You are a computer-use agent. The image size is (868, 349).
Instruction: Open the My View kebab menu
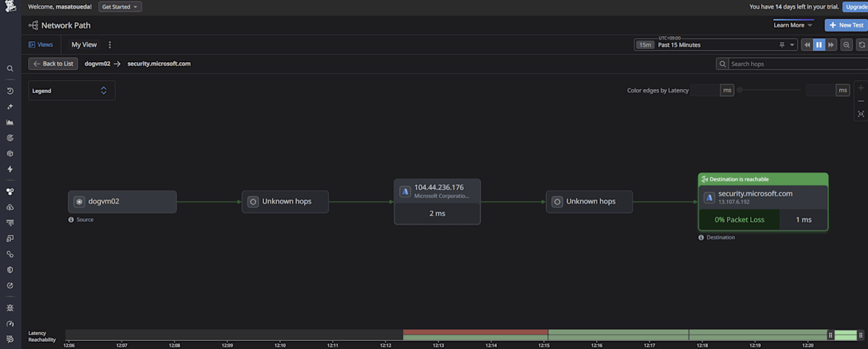click(110, 45)
